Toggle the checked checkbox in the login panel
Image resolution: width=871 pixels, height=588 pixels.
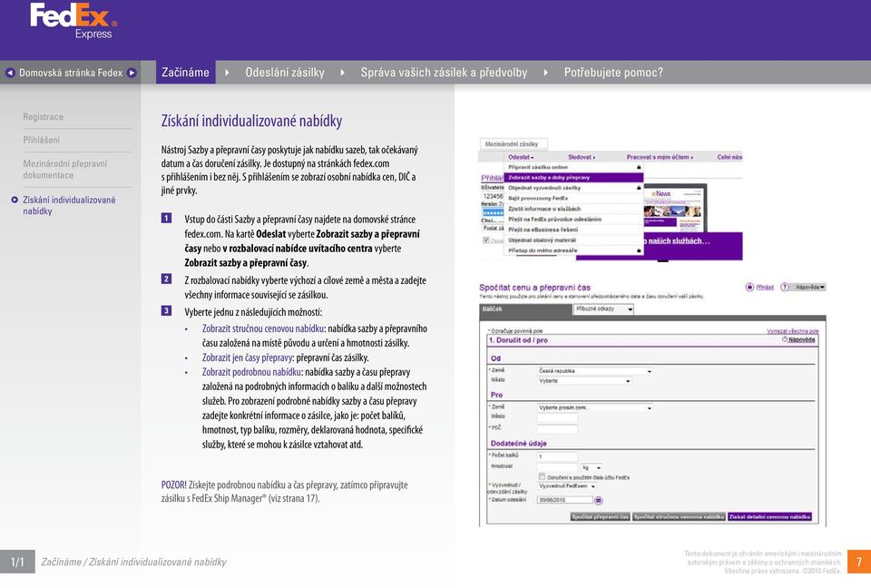click(x=486, y=240)
